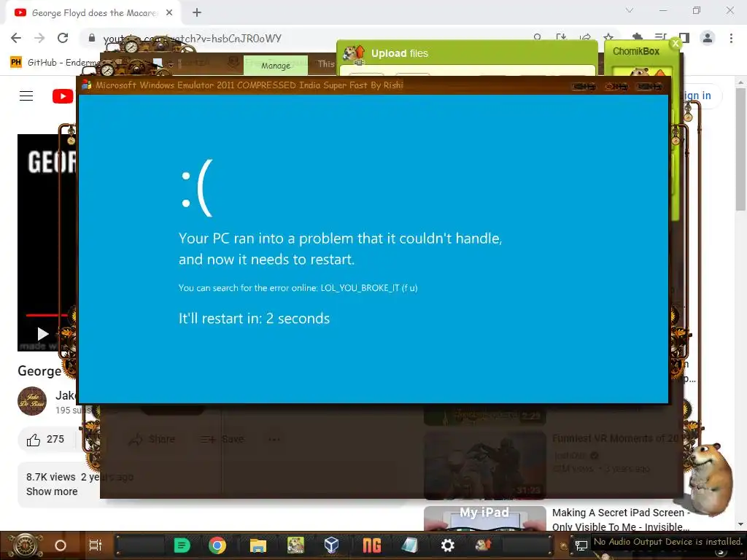Close the George Floyd YouTube tab
This screenshot has height=560, width=747.
[x=169, y=13]
